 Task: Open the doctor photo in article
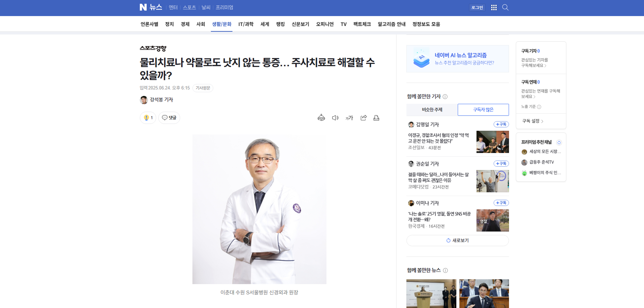pyautogui.click(x=259, y=209)
